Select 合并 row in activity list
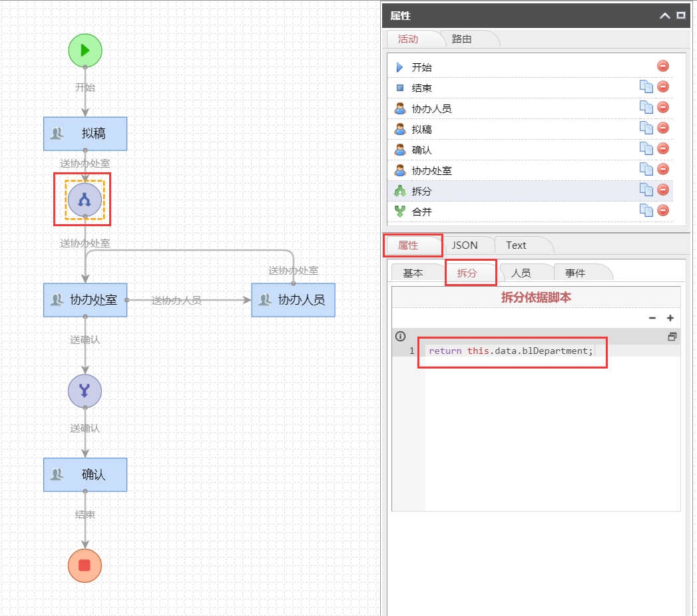 (530, 212)
